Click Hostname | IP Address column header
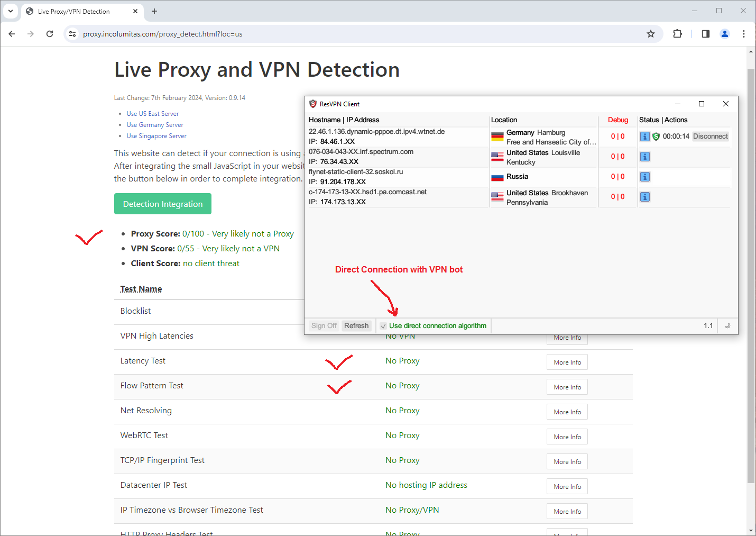 [344, 120]
